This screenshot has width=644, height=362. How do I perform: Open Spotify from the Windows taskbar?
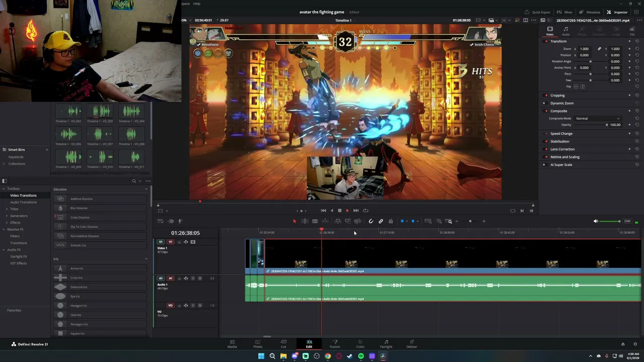pyautogui.click(x=361, y=356)
